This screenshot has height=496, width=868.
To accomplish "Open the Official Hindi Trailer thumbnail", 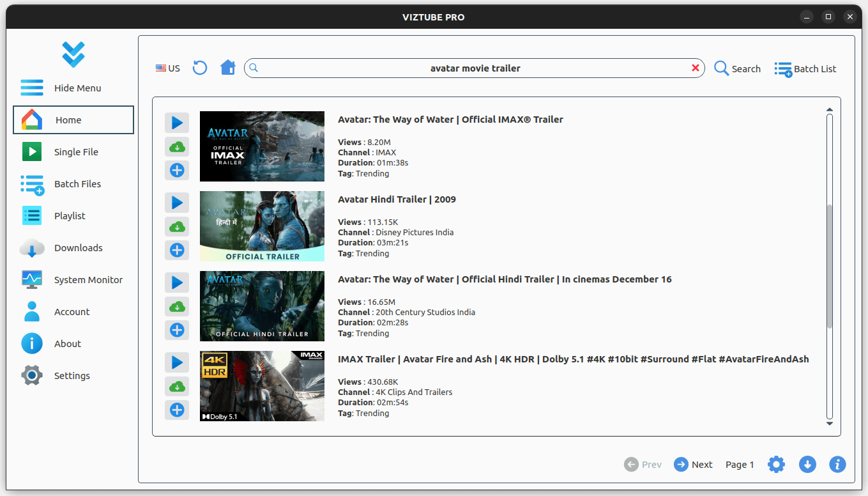I will point(262,306).
